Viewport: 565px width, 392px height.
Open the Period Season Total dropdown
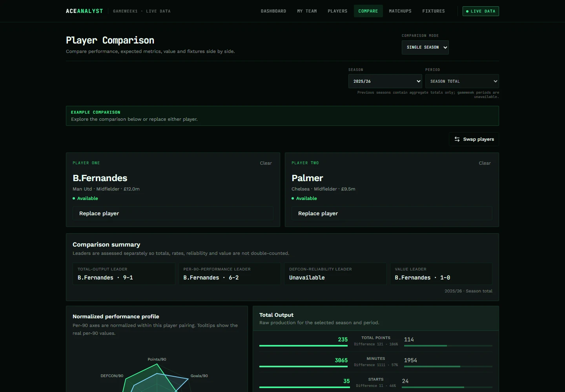[x=462, y=81]
